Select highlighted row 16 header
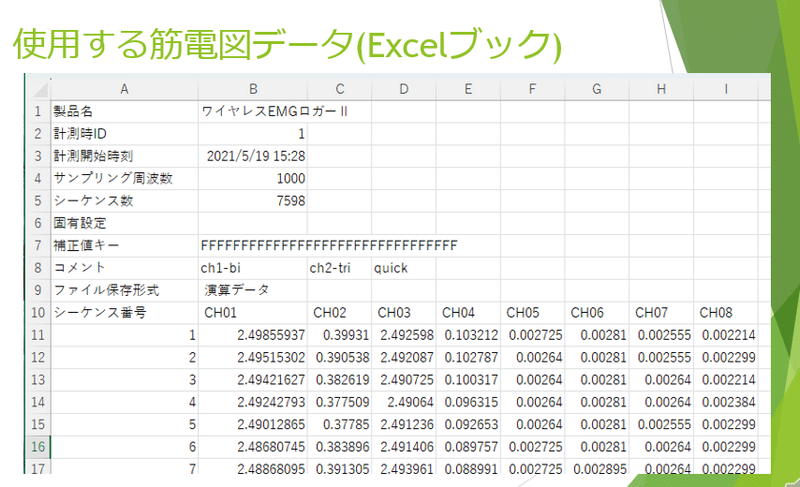Image resolution: width=800 pixels, height=487 pixels. (x=38, y=447)
